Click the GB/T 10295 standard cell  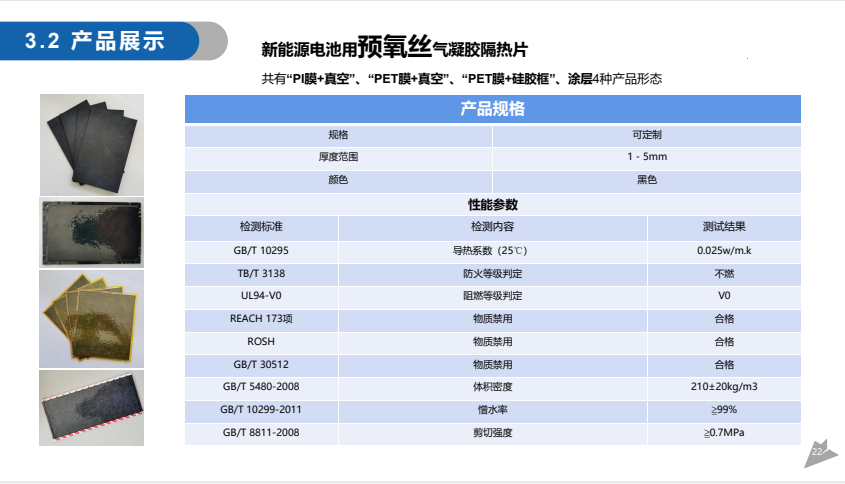click(261, 250)
